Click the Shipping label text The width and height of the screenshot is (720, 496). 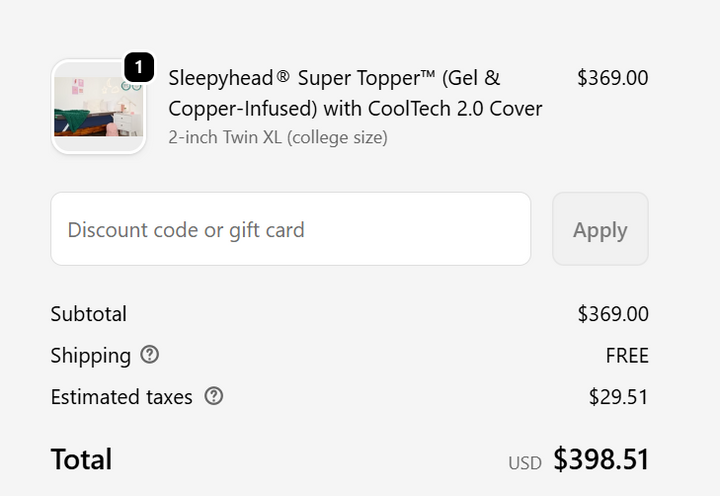(x=91, y=355)
